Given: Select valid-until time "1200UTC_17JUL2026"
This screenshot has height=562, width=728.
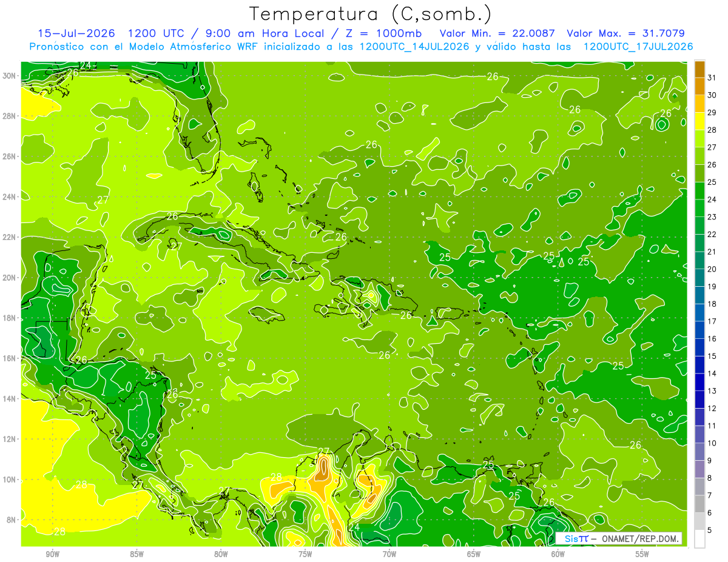Looking at the screenshot, I should click(638, 47).
